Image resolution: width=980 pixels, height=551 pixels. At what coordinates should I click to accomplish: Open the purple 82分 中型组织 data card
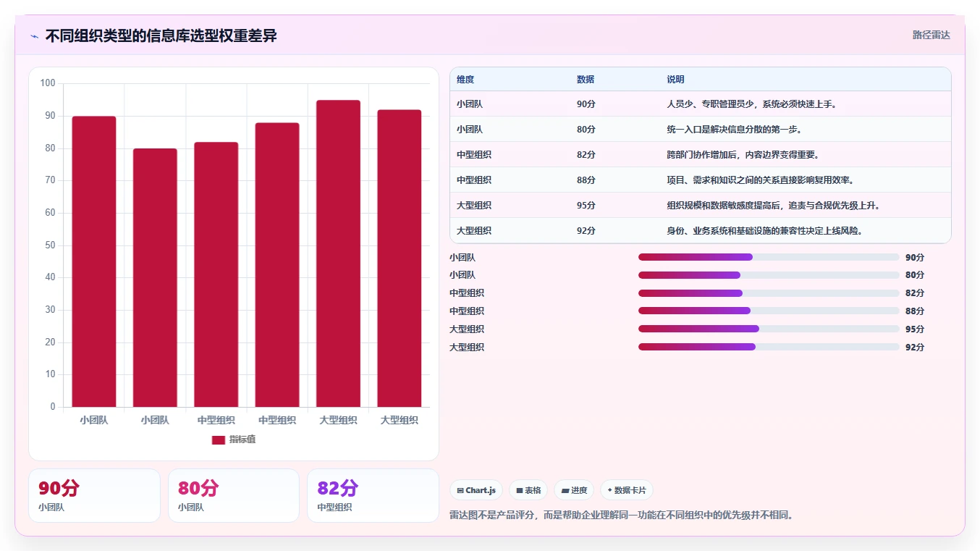373,495
